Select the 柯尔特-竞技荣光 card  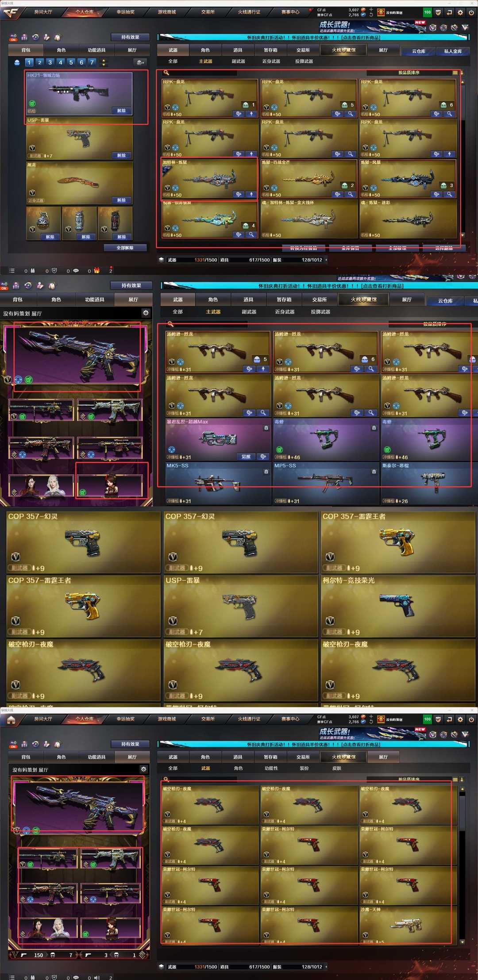click(397, 606)
